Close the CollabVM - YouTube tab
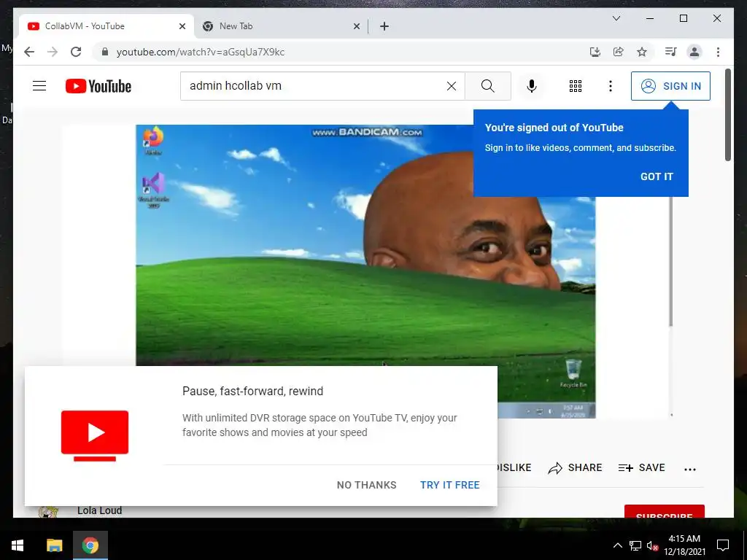747x560 pixels. (182, 27)
